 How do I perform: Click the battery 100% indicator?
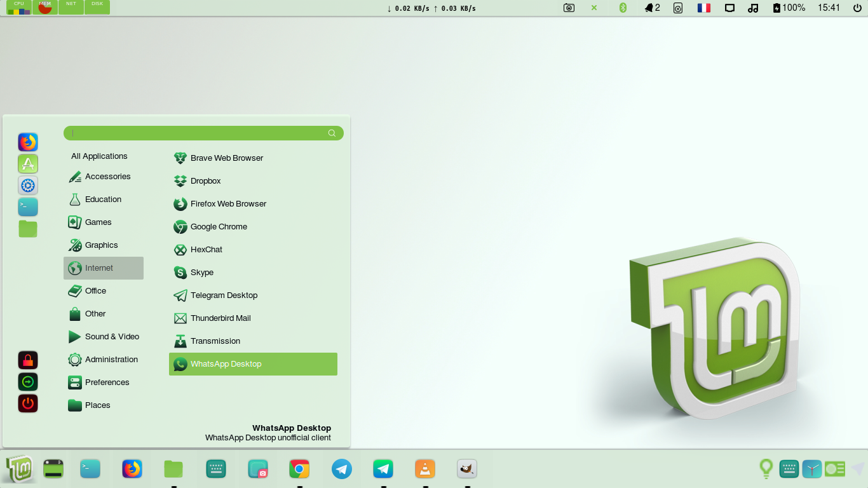(789, 8)
